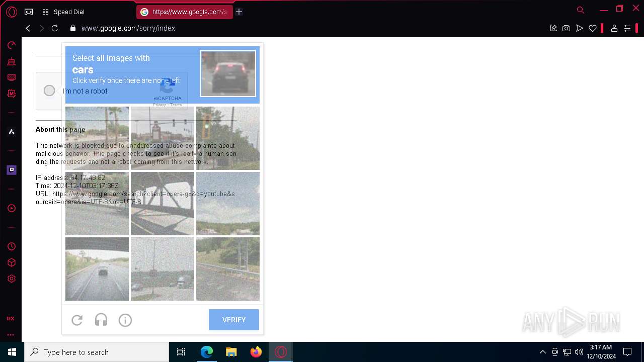Switch to the google.com tab
The height and width of the screenshot is (362, 644).
(184, 12)
